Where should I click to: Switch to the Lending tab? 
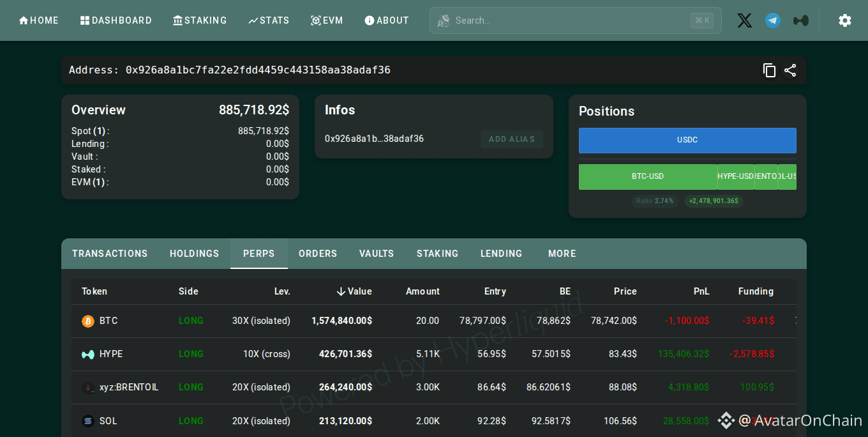click(502, 254)
